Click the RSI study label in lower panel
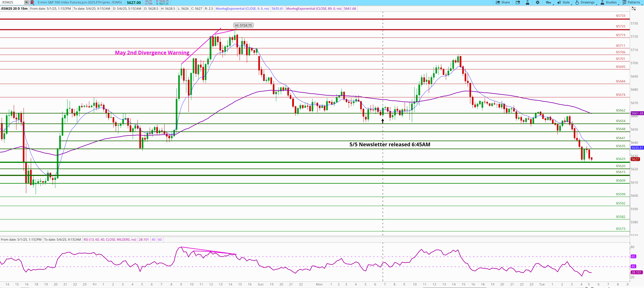The image size is (644, 288). 110,240
